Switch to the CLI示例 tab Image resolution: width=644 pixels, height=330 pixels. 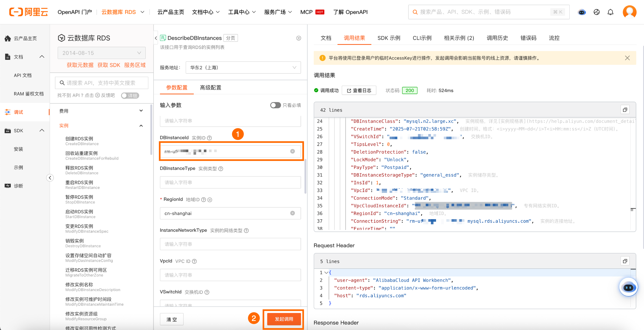click(x=422, y=38)
